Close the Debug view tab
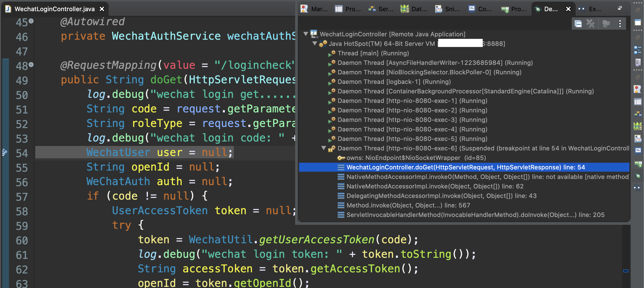This screenshot has height=288, width=644. 568,9
